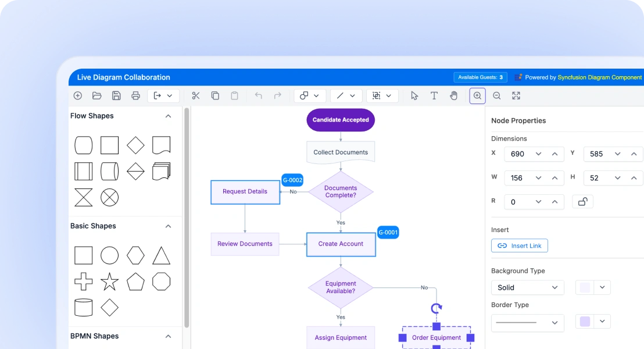This screenshot has height=349, width=644.
Task: Pick the basic plus shape
Action: coord(83,282)
